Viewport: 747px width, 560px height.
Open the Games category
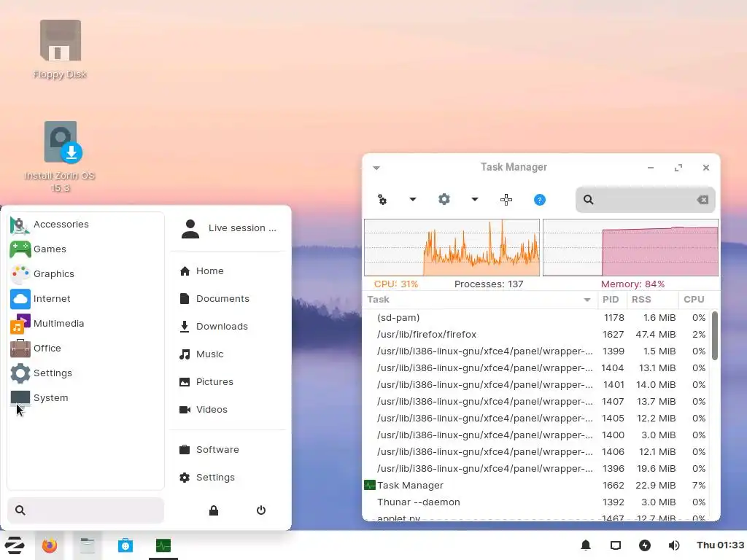(x=86, y=249)
